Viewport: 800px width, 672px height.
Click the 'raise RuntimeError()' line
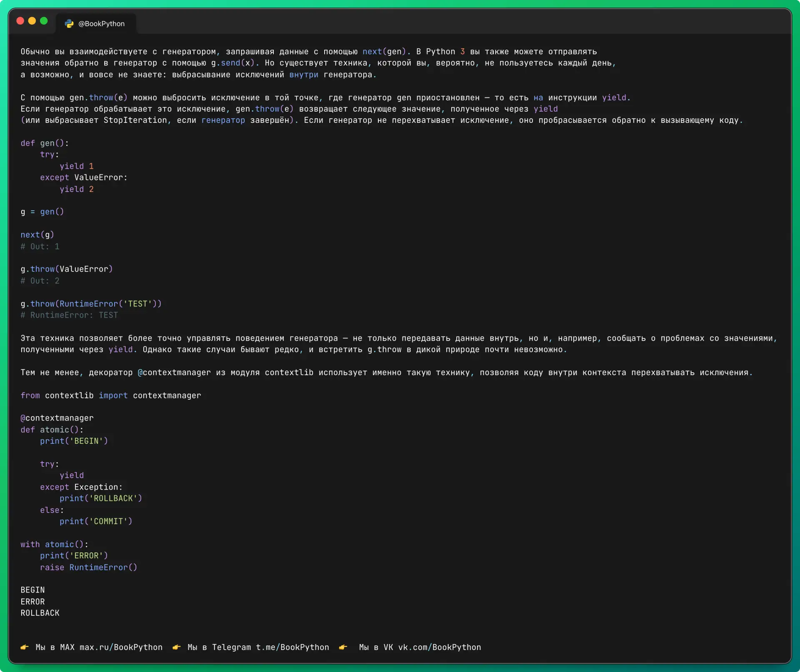pyautogui.click(x=89, y=567)
